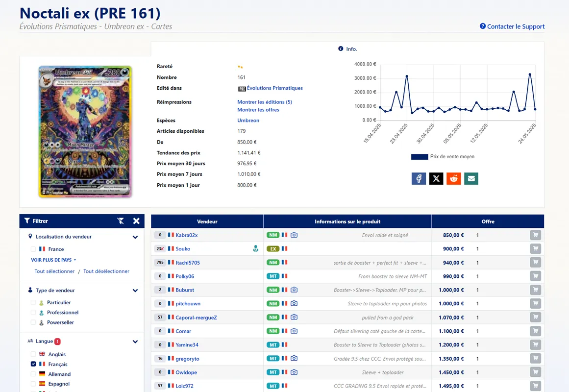Open Contacter le Support link

(x=512, y=26)
